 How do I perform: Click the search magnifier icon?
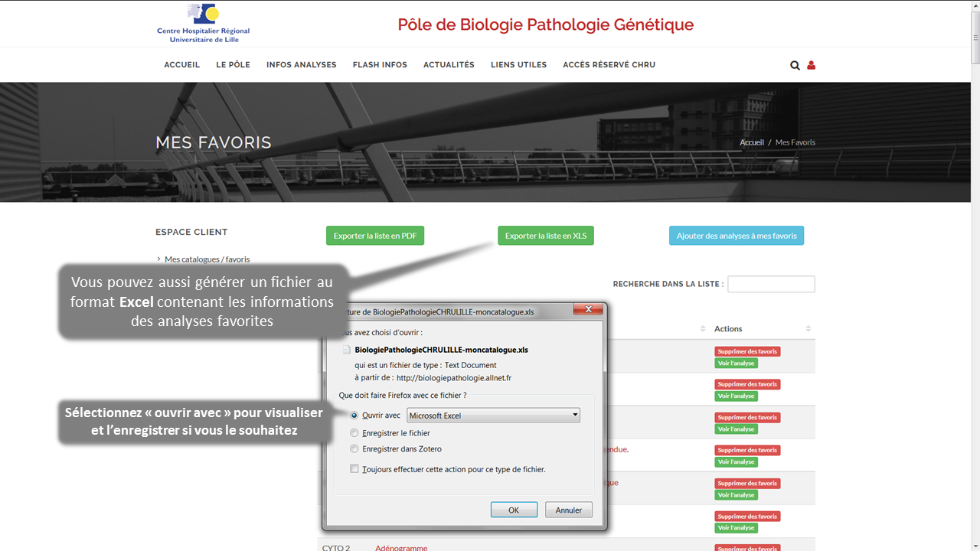(795, 65)
